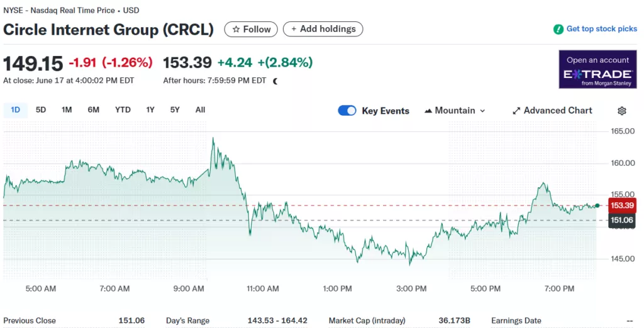Open the Advanced Chart view
The height and width of the screenshot is (328, 644).
tap(558, 111)
